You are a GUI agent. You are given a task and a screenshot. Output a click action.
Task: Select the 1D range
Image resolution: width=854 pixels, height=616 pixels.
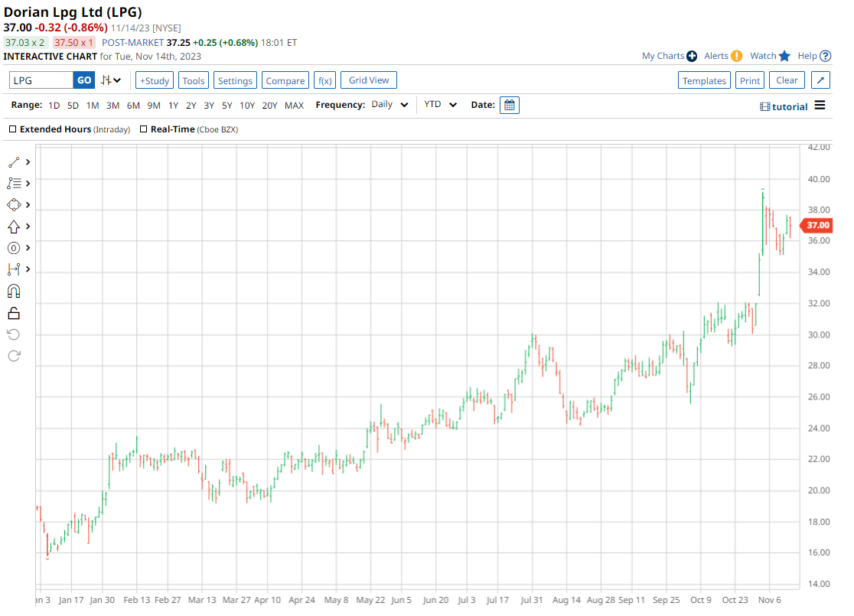tap(54, 106)
